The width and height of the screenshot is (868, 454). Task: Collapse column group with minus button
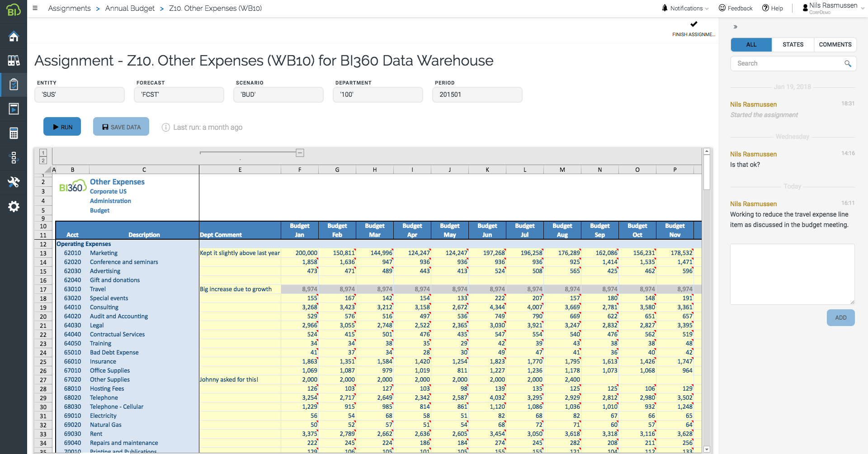(x=300, y=153)
